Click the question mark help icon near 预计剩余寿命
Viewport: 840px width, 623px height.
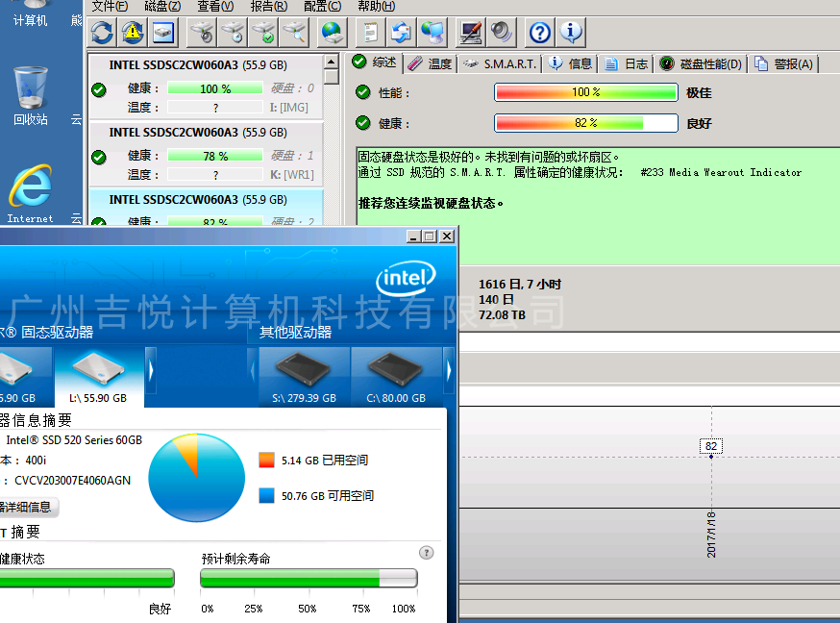[426, 553]
